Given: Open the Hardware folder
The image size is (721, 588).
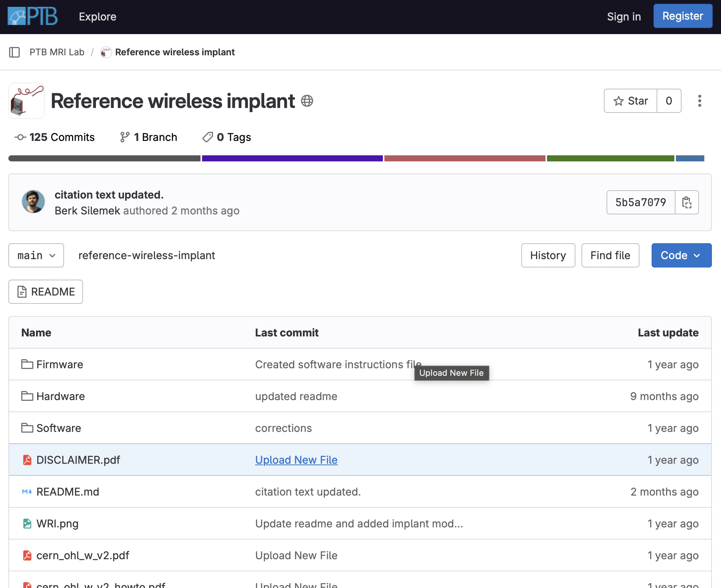Looking at the screenshot, I should tap(60, 396).
